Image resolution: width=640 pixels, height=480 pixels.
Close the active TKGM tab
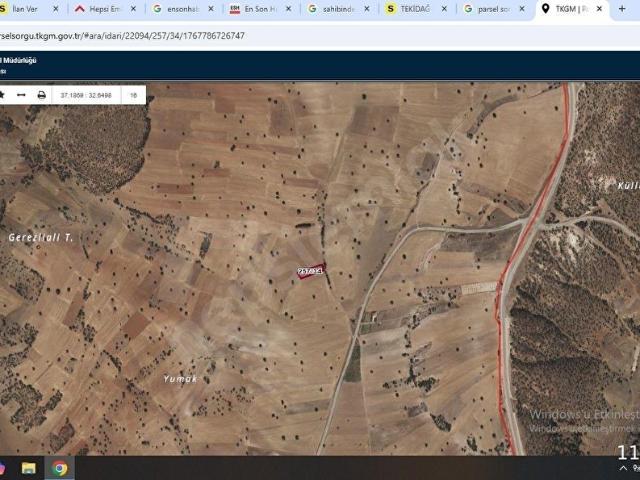600,9
